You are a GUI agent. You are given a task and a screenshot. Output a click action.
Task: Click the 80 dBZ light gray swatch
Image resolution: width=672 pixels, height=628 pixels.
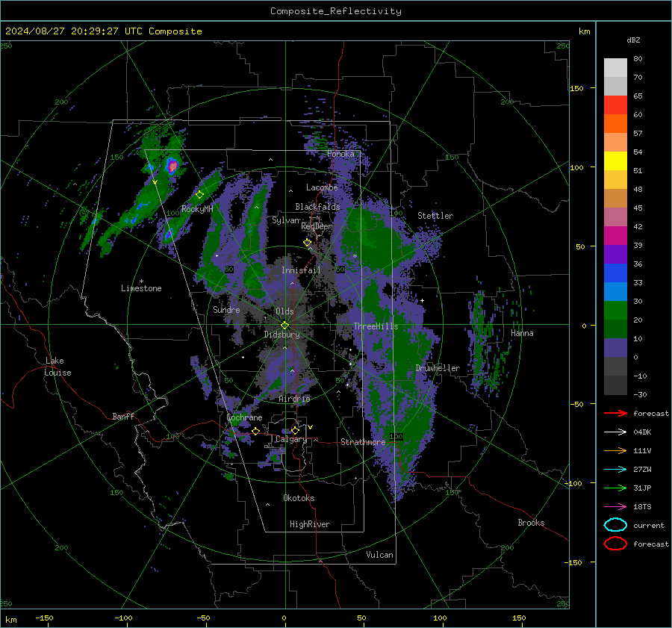(x=615, y=68)
